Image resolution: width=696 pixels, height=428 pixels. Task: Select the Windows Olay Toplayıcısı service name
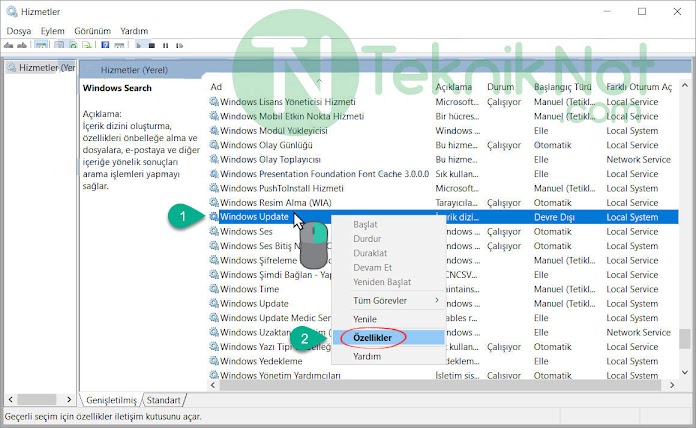[270, 159]
